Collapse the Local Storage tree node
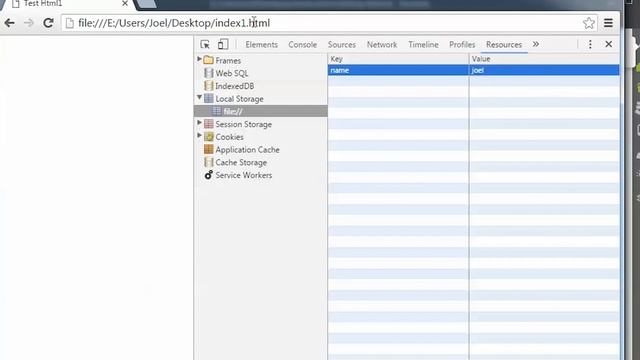This screenshot has width=640, height=360. 199,97
